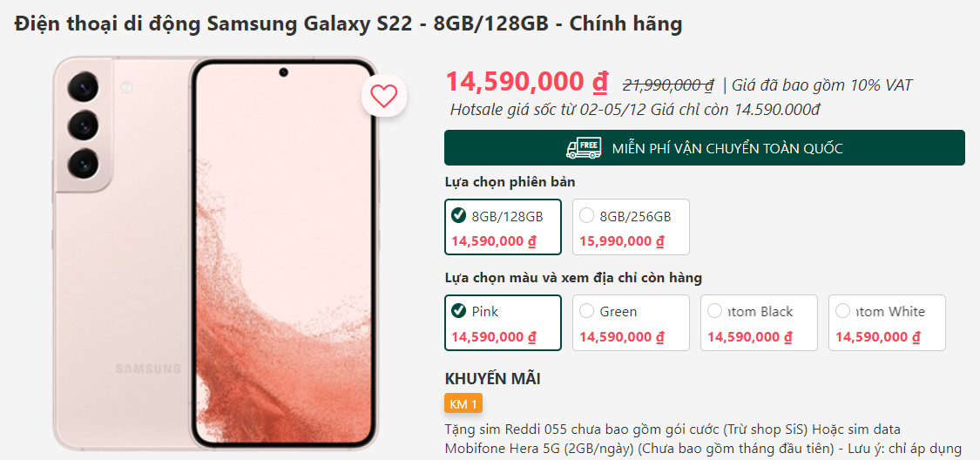Click the 15,990,000 đ price in 256GB box
Screen dimensions: 980x460
[622, 240]
